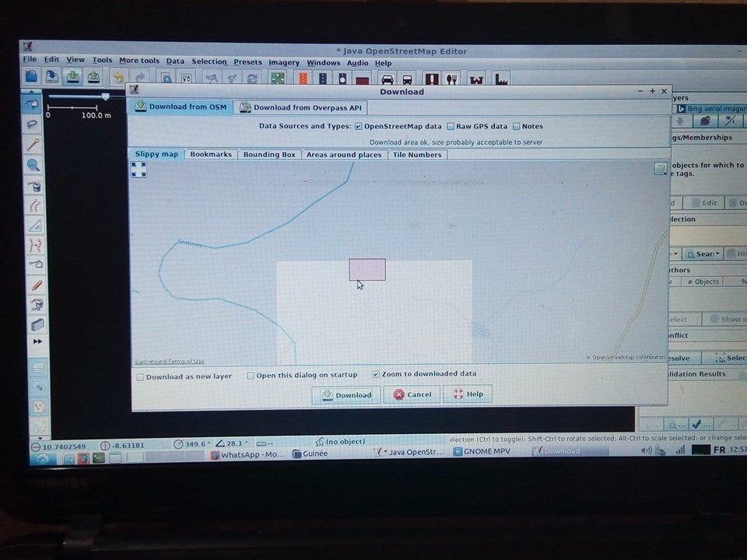Open the map source chooser icon in slippy map

[660, 169]
